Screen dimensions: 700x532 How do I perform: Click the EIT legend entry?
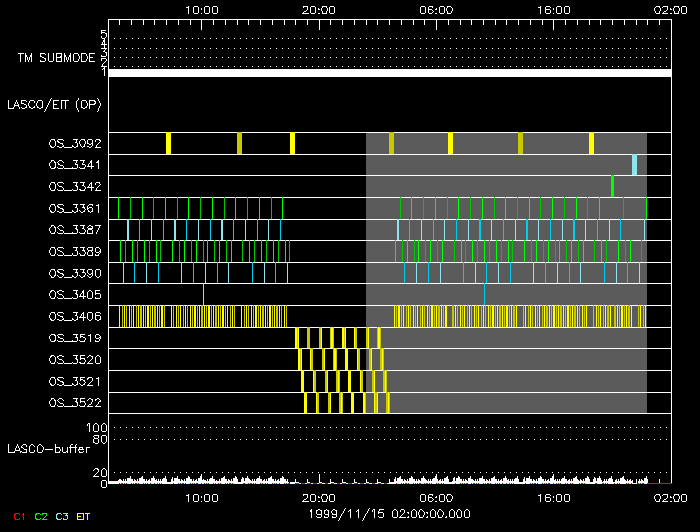tap(83, 516)
